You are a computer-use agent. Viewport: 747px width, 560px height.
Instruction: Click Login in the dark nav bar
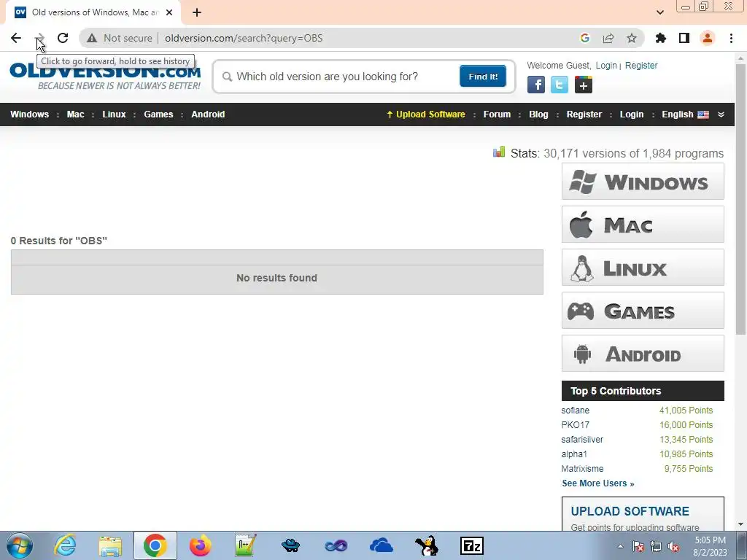631,114
